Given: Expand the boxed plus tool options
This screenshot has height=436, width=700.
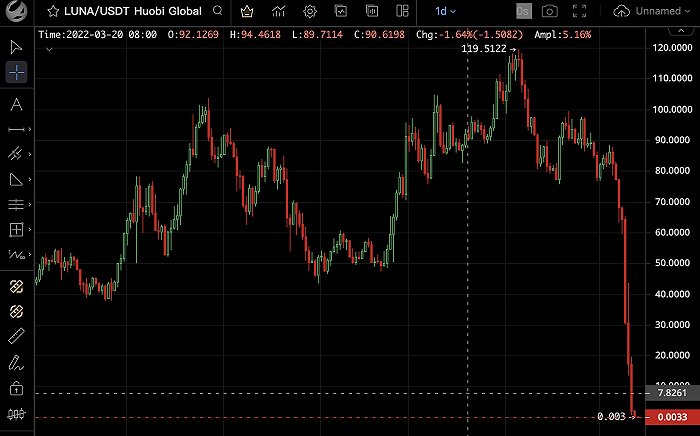Looking at the screenshot, I should click(x=30, y=229).
